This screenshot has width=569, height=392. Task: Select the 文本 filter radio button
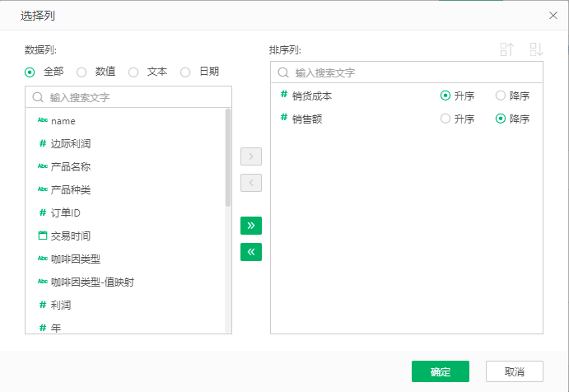point(133,72)
